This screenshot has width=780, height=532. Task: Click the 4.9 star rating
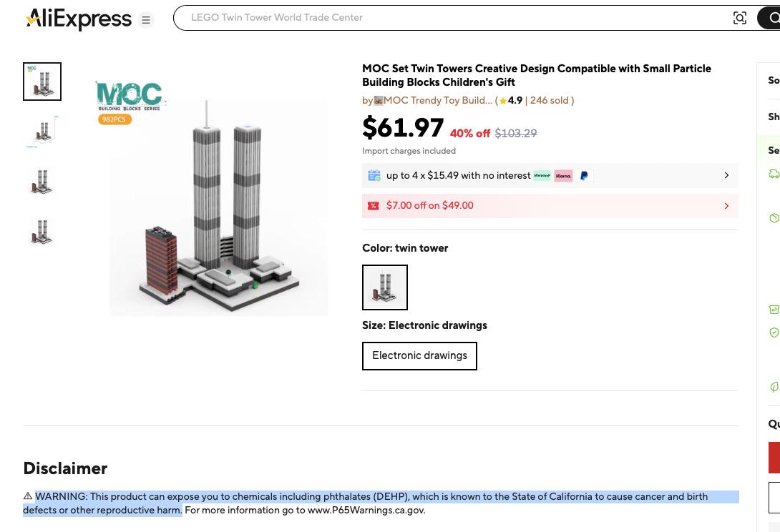pos(511,101)
